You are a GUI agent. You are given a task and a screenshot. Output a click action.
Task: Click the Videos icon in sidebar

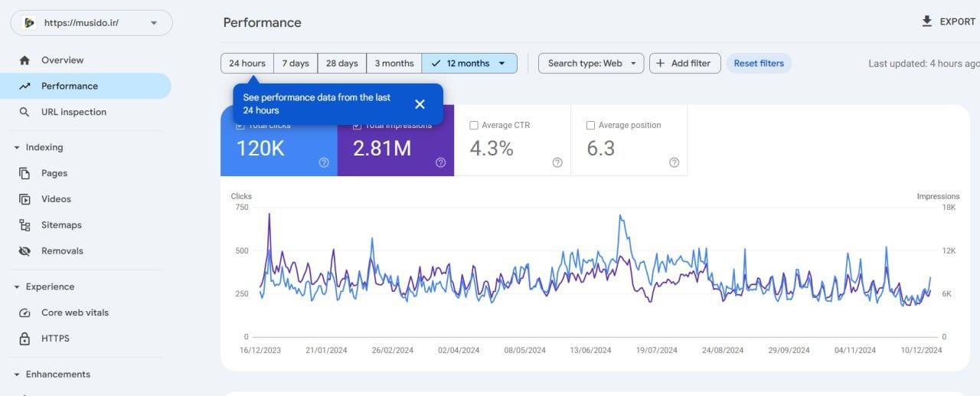[24, 199]
